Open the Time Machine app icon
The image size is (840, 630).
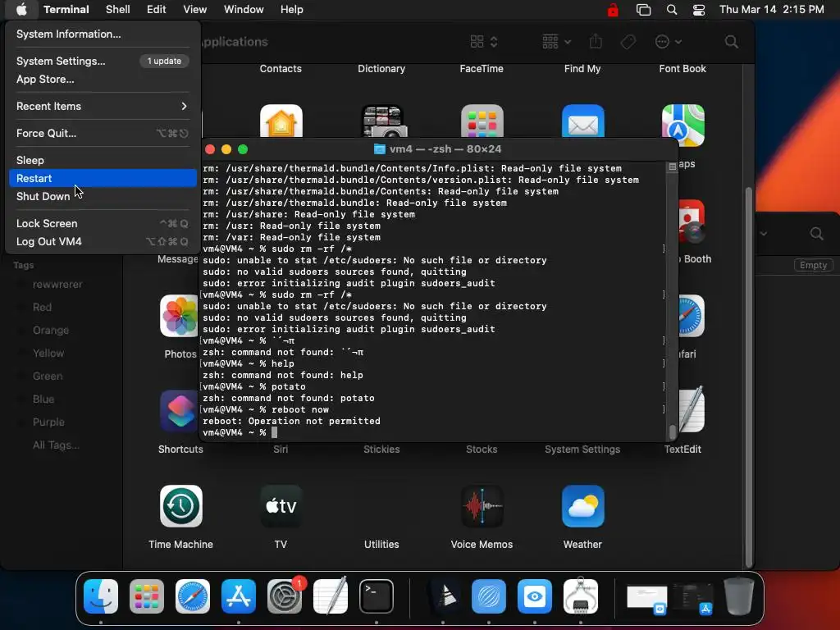(x=181, y=505)
